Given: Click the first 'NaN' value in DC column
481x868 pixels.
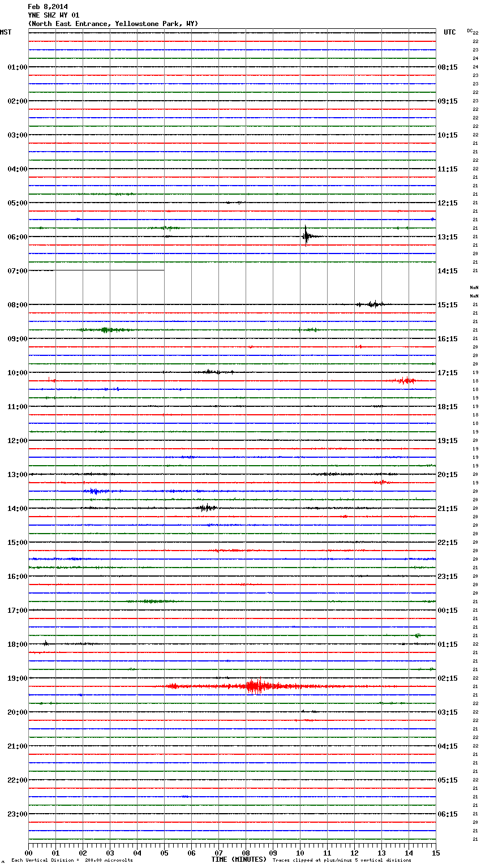Looking at the screenshot, I should 474,287.
